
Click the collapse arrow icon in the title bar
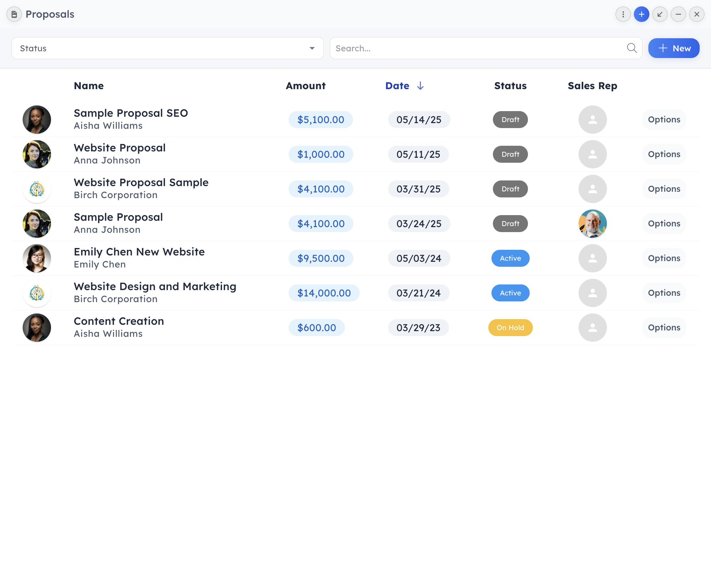[x=660, y=15]
